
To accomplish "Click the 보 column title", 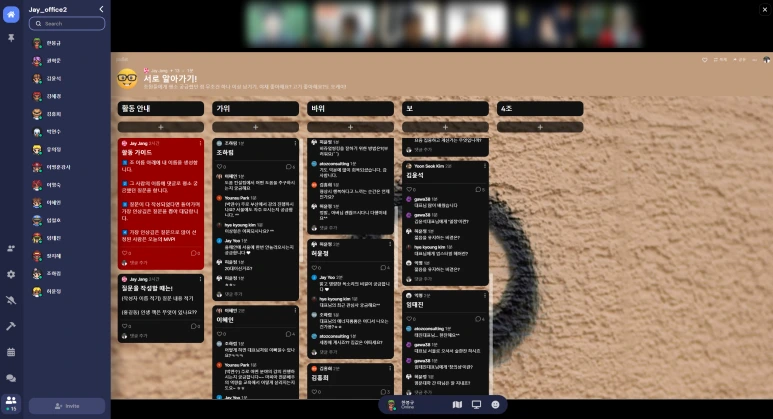I will [409, 108].
